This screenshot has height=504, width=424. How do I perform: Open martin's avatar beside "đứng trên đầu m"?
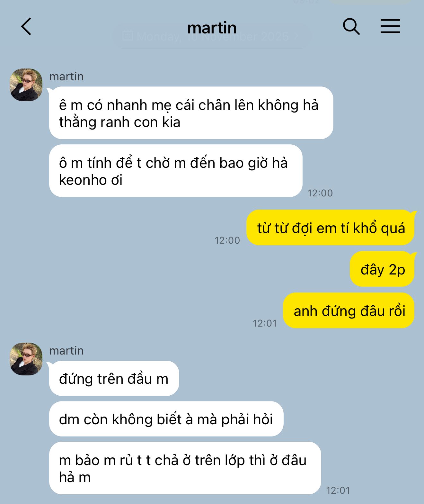point(26,359)
